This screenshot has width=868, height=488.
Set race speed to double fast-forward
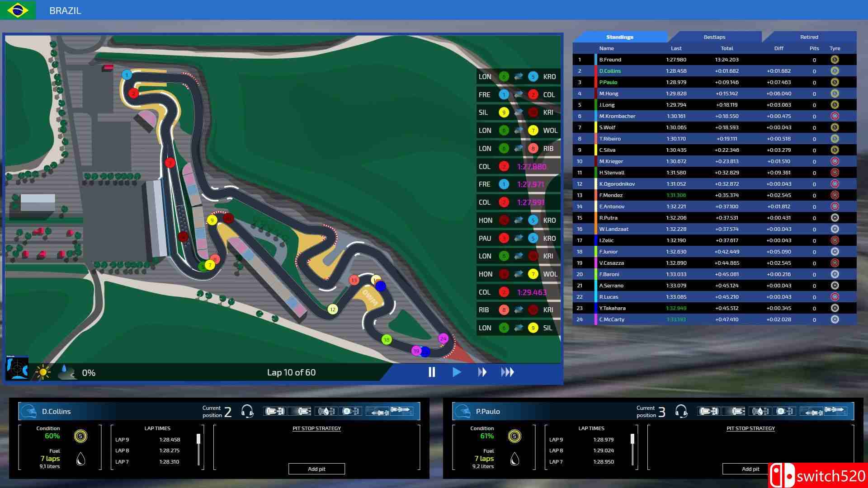[x=482, y=372]
